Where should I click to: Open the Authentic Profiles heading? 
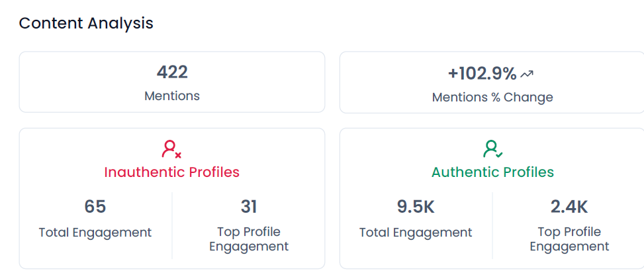(x=492, y=172)
